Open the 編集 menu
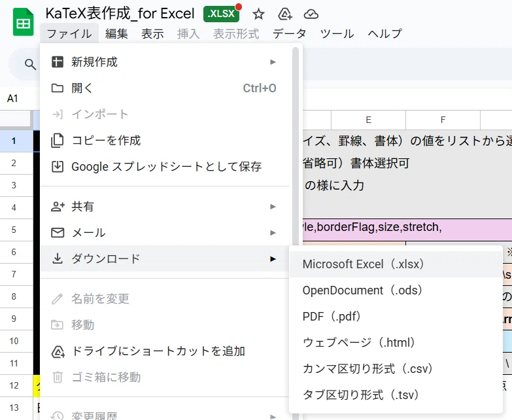 click(x=116, y=33)
